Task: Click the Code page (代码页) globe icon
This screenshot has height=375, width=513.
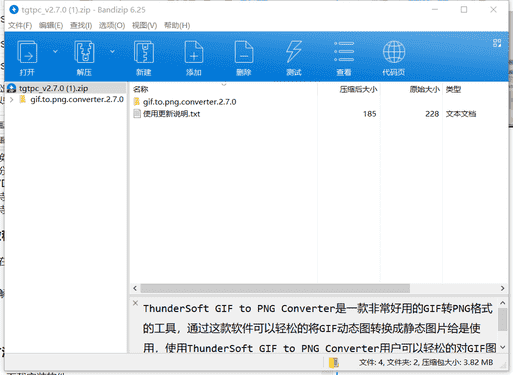Action: point(394,52)
